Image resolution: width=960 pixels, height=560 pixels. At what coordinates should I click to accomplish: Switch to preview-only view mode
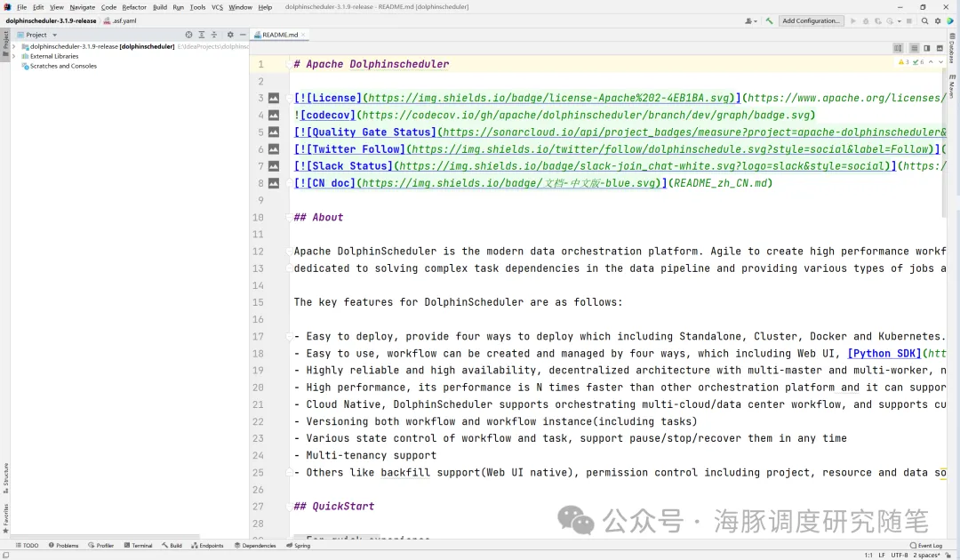pos(940,48)
